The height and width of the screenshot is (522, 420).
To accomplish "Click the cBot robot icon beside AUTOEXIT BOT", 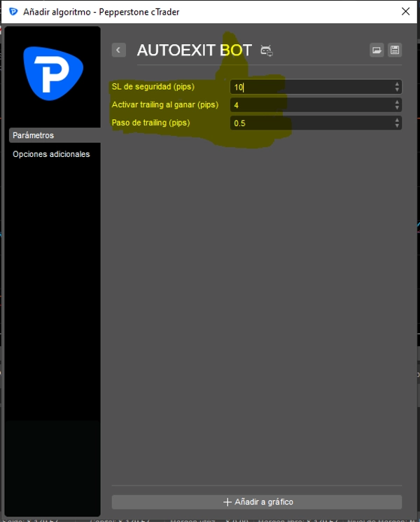I will pyautogui.click(x=267, y=50).
